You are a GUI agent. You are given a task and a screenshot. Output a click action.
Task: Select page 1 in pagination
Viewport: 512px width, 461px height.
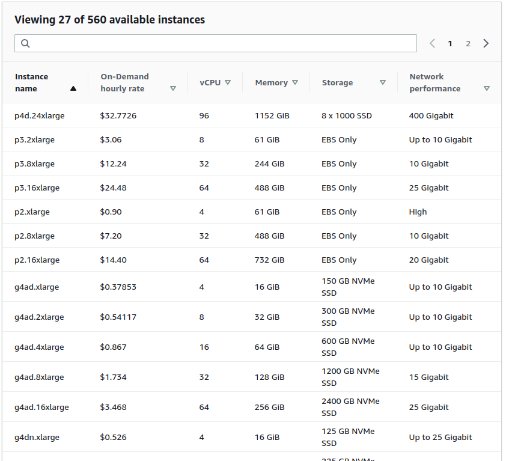click(x=450, y=44)
